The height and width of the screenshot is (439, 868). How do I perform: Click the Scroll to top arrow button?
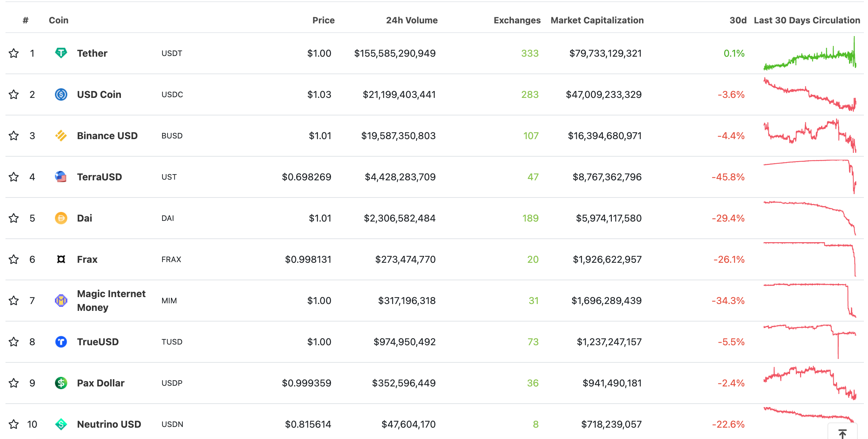(x=842, y=433)
